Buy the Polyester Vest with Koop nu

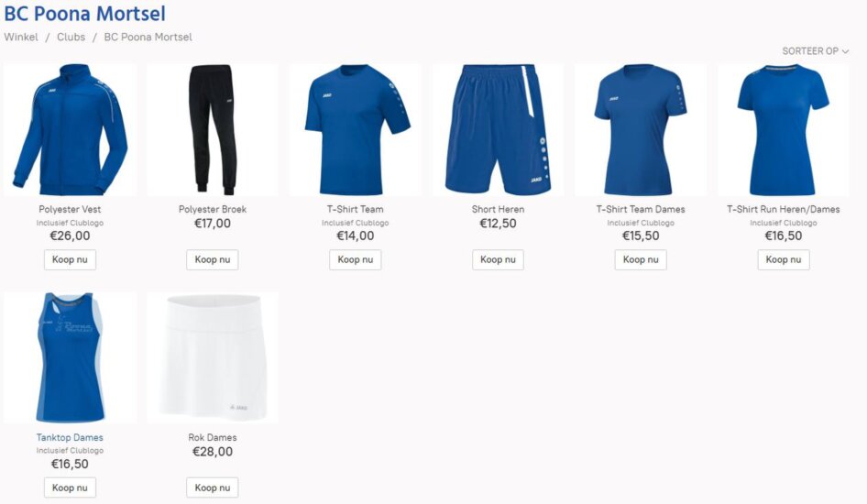70,259
